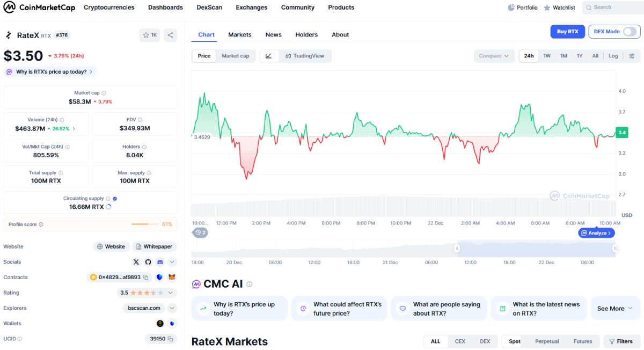
Task: Click the MetaMask fox icon
Action: tap(172, 278)
